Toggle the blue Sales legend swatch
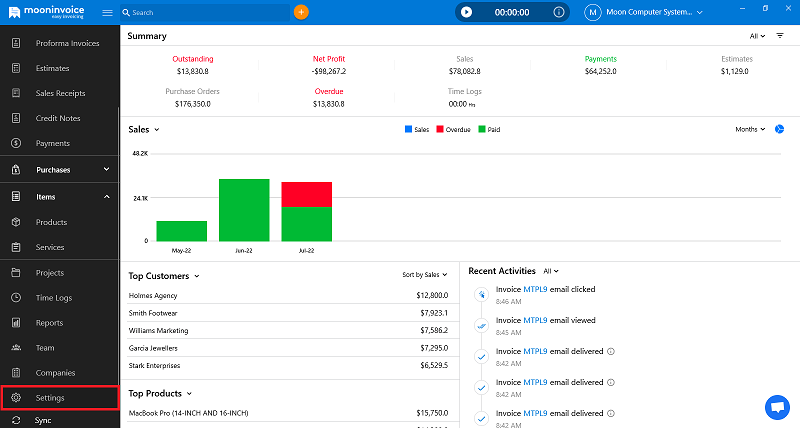Image resolution: width=800 pixels, height=428 pixels. click(x=408, y=130)
